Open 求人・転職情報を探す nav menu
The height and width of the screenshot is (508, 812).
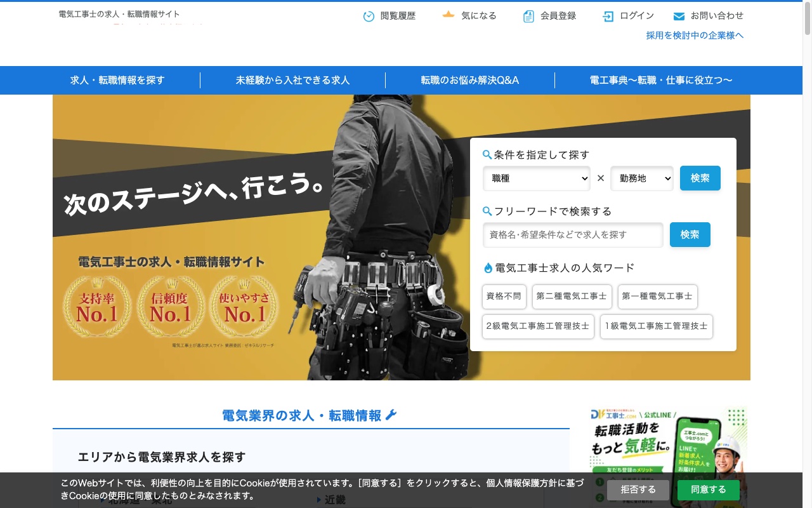117,80
